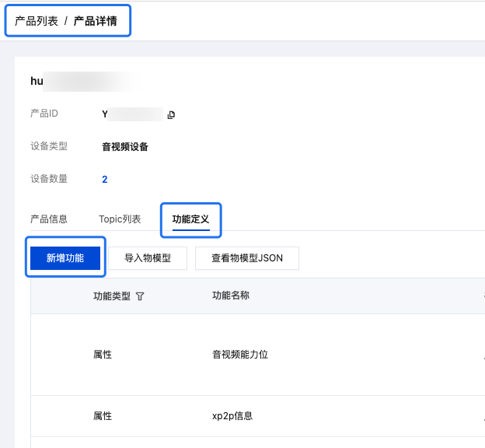The width and height of the screenshot is (485, 448).
Task: Open the 功能类型 column filter icon
Action: tap(140, 296)
